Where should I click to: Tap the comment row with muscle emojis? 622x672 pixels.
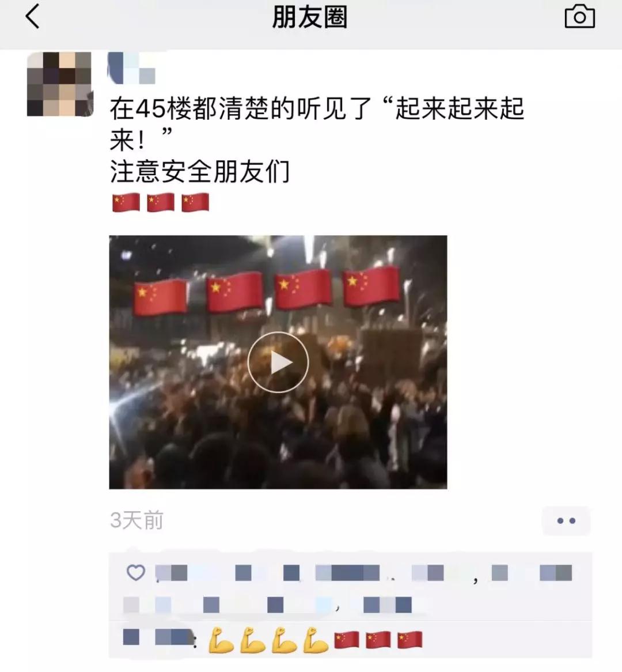[350, 639]
